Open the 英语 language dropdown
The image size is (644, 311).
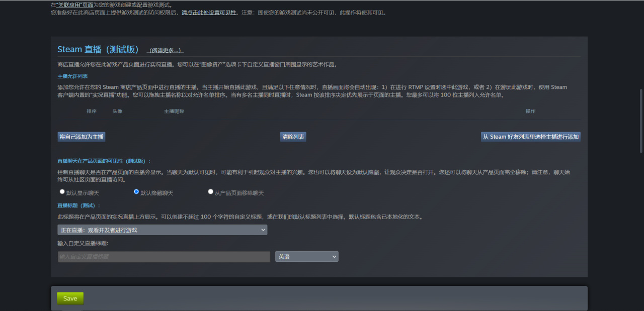[306, 256]
